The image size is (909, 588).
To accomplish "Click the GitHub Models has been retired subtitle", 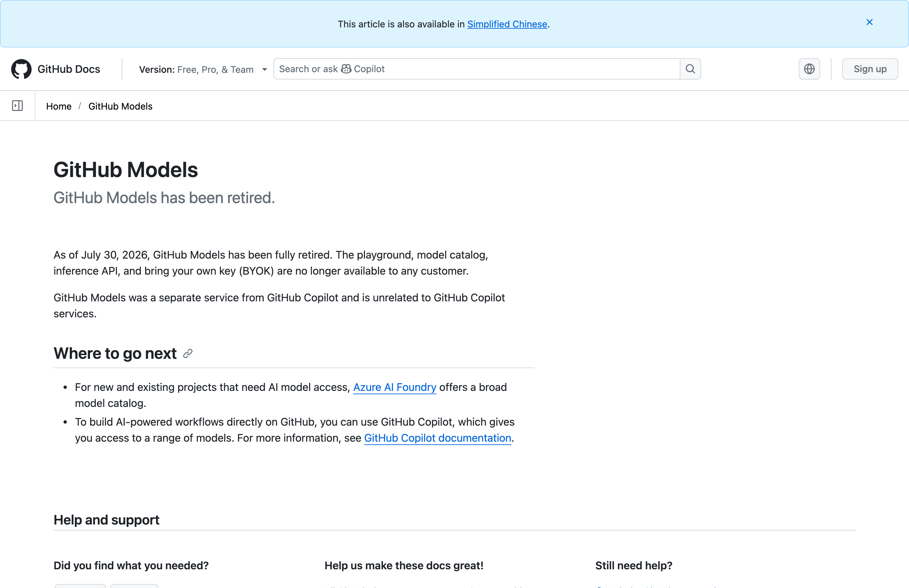I will [164, 198].
